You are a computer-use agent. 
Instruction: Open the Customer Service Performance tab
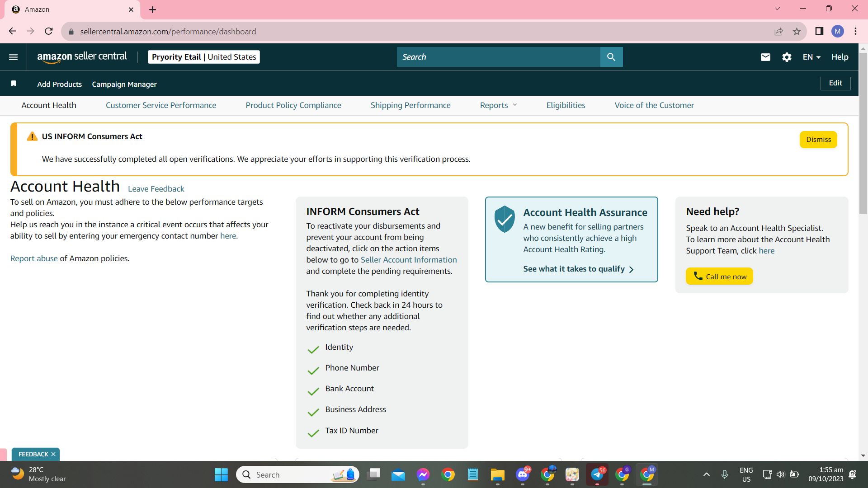tap(161, 105)
